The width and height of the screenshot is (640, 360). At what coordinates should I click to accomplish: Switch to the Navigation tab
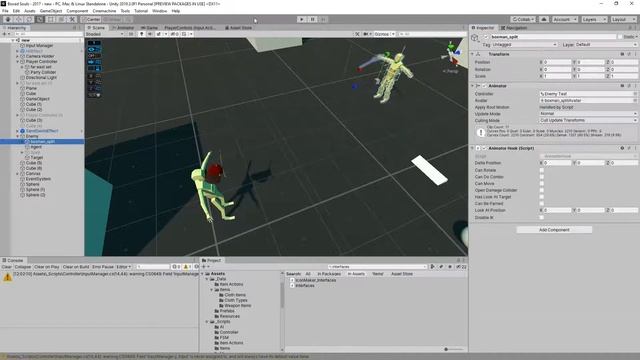tap(513, 28)
